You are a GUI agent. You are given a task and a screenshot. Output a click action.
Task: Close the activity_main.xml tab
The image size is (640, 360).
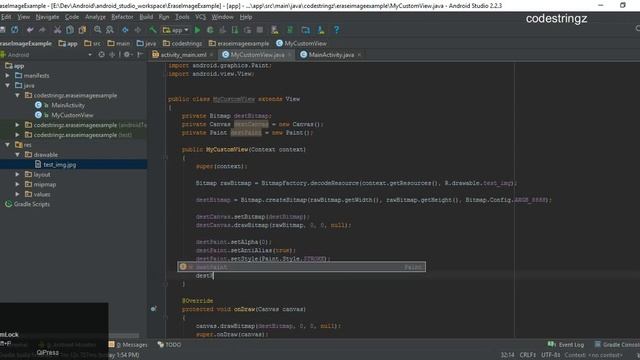(x=211, y=55)
